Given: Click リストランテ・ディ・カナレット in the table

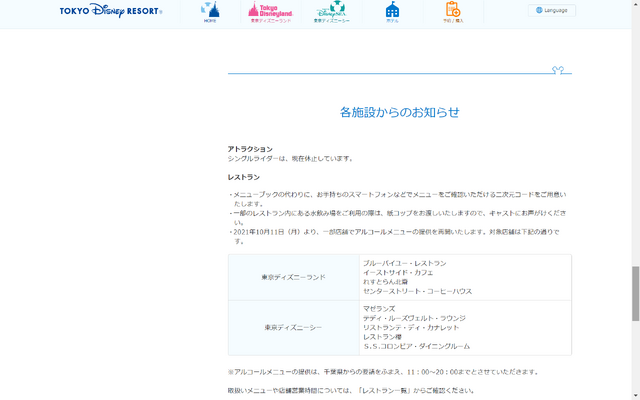Looking at the screenshot, I should tap(411, 328).
